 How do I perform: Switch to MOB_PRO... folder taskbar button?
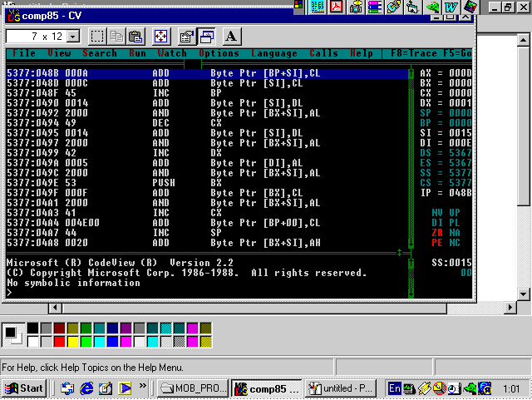pos(193,388)
